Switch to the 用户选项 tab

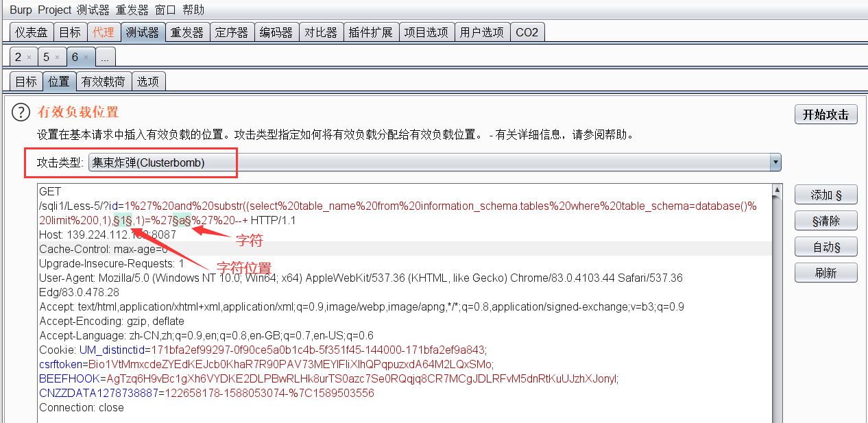[482, 32]
